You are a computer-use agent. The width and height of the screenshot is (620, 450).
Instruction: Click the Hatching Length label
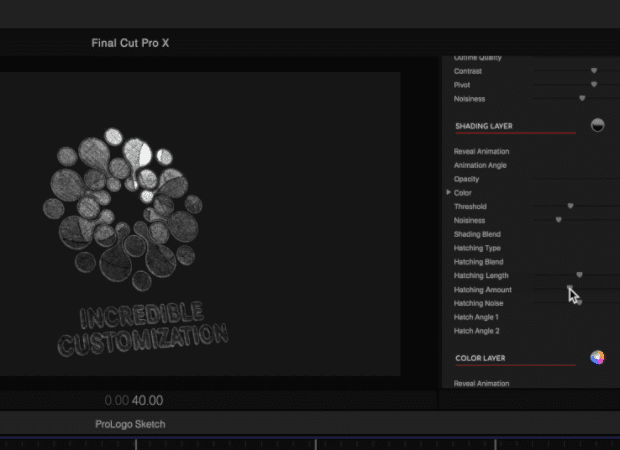click(x=481, y=276)
